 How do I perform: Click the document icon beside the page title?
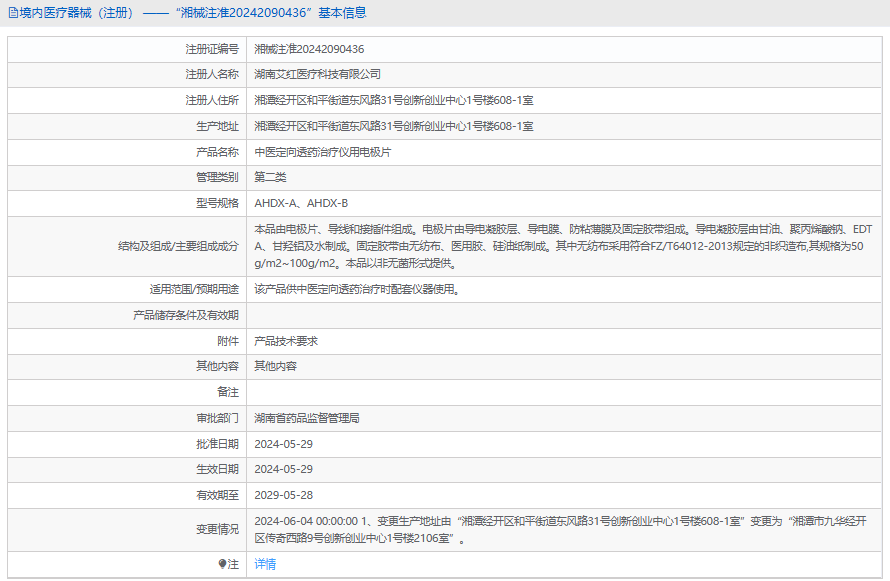tap(12, 13)
